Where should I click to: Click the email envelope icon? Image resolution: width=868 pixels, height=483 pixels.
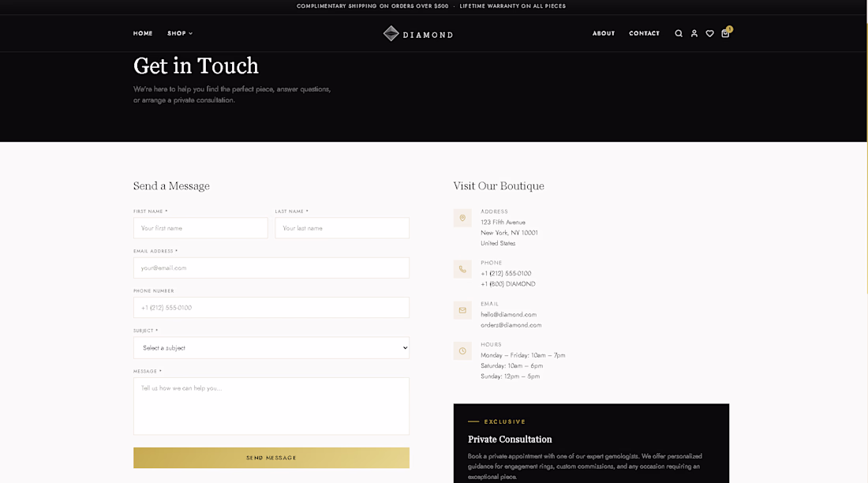point(462,310)
